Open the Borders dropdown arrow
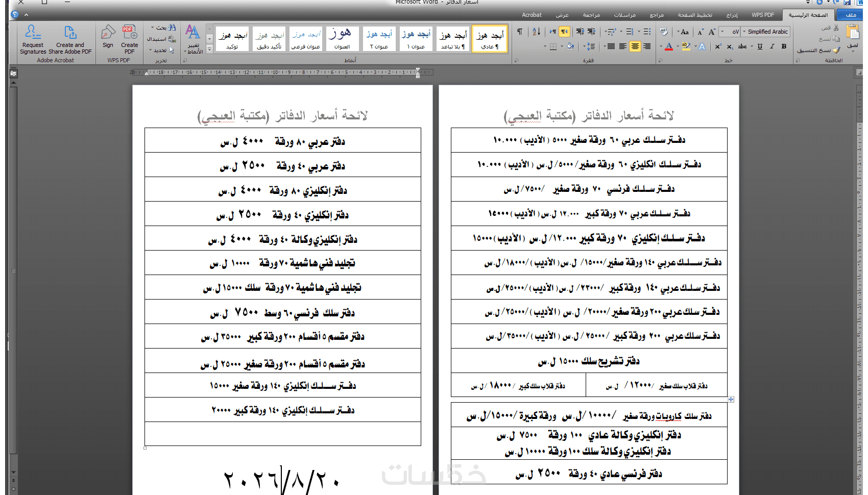868x495 pixels. tap(545, 46)
